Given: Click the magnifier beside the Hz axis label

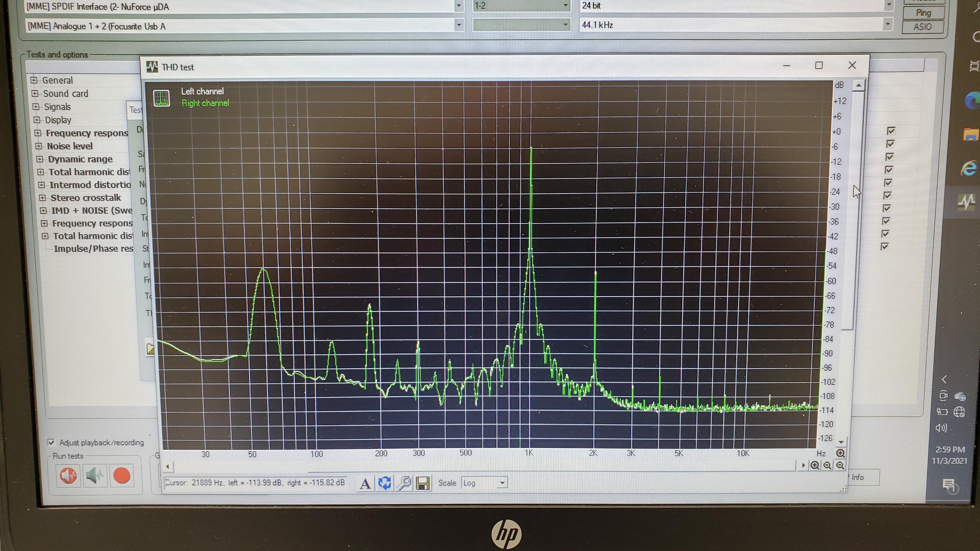Looking at the screenshot, I should (x=840, y=453).
